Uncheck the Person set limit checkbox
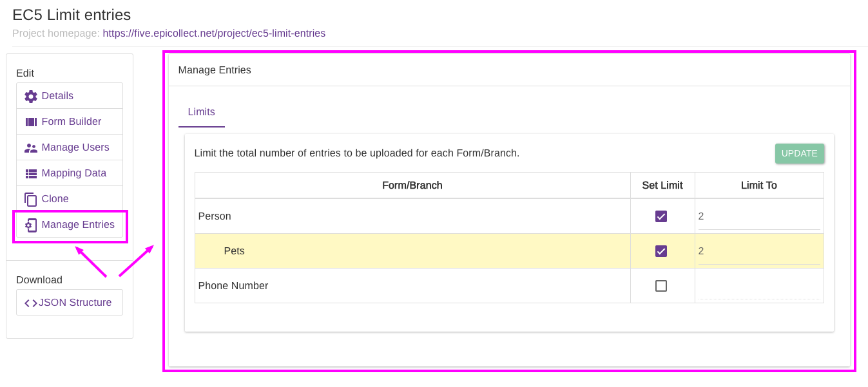Viewport: 868px width, 387px height. click(661, 216)
